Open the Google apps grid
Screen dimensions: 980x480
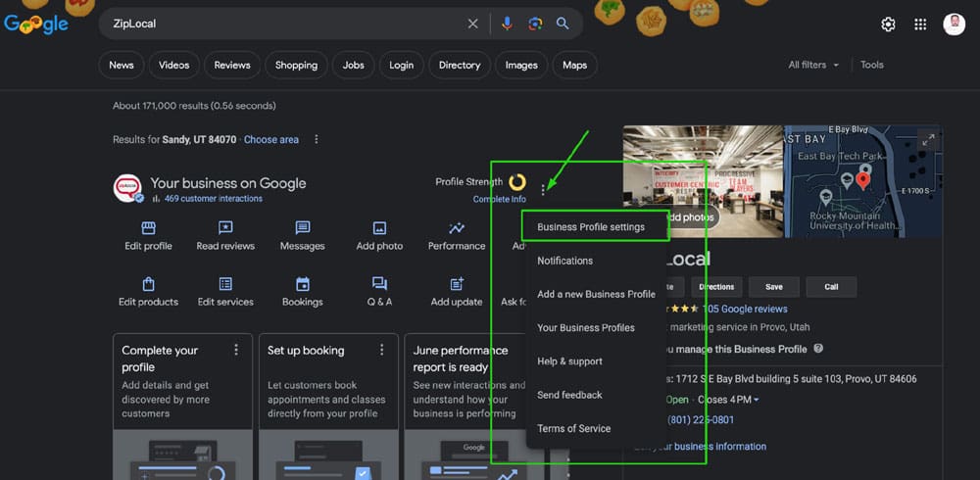[x=920, y=24]
